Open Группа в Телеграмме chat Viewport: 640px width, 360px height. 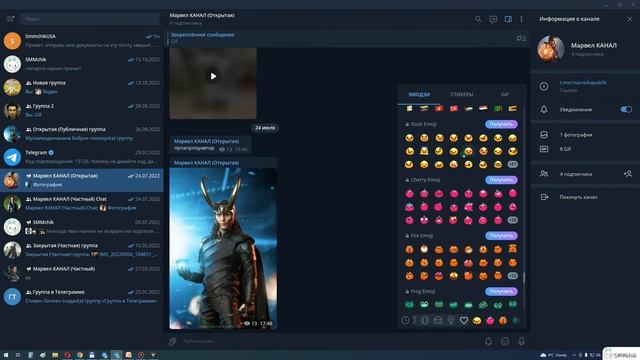pyautogui.click(x=82, y=297)
